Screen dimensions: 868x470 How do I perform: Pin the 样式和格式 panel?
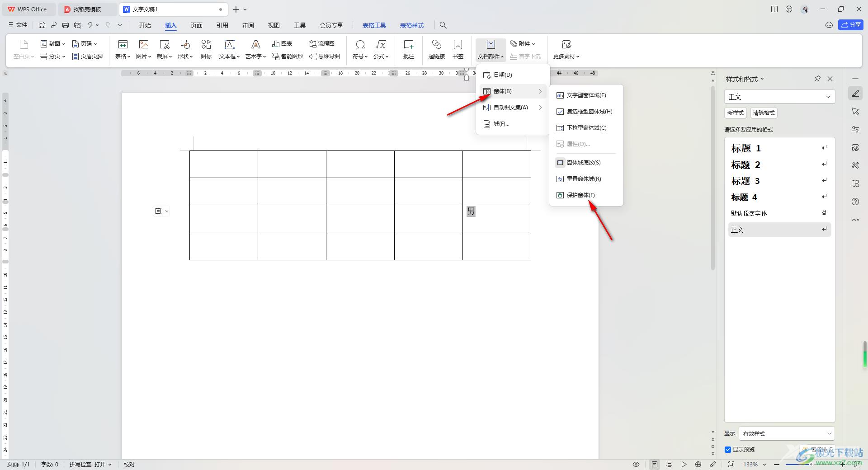tap(817, 79)
